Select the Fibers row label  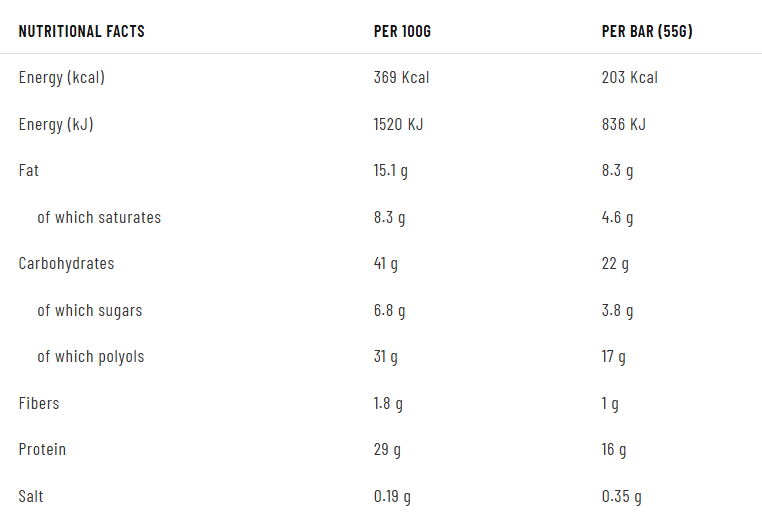tap(39, 403)
